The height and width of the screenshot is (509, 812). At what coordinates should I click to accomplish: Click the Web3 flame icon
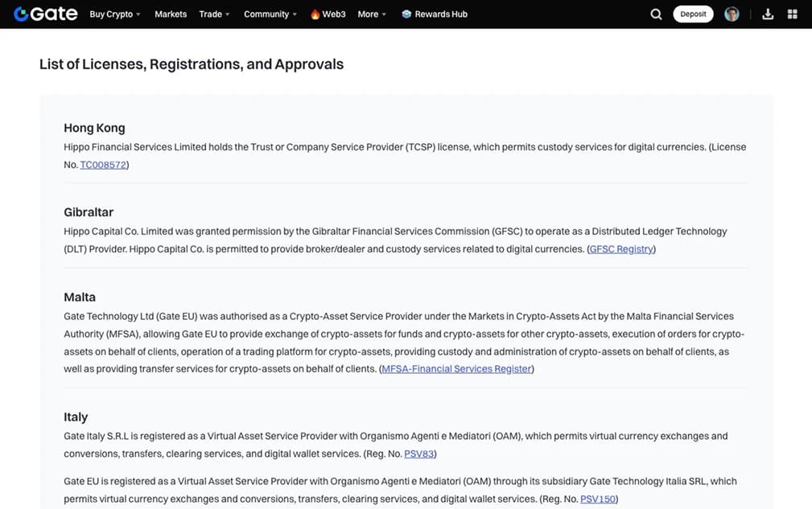coord(315,14)
